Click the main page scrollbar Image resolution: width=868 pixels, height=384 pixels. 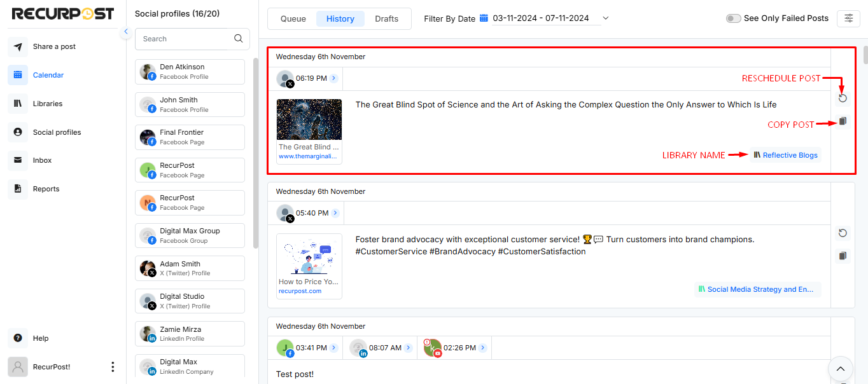(865, 56)
